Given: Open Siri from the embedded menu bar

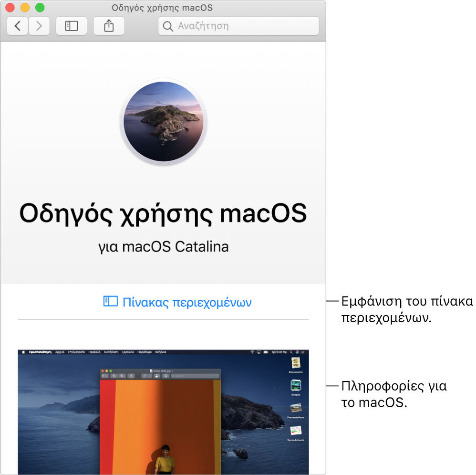Looking at the screenshot, I should click(x=297, y=352).
